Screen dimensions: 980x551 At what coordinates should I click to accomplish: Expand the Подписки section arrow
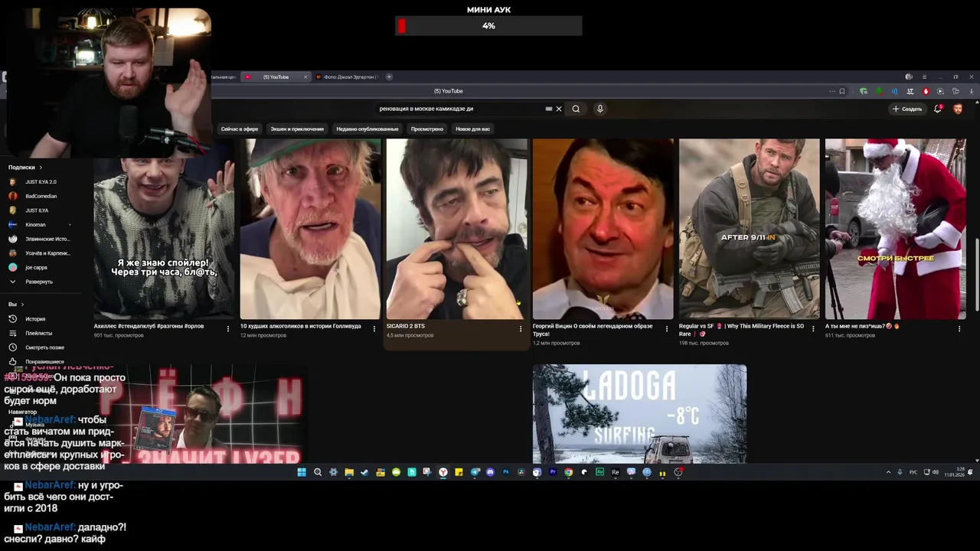pos(41,167)
